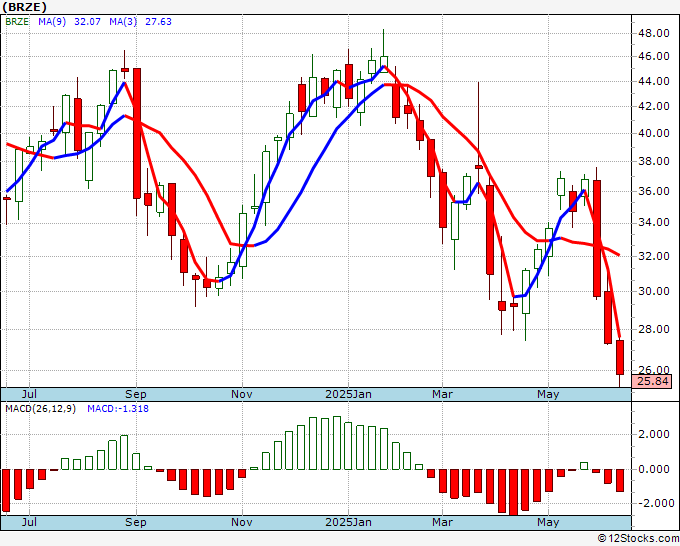Click 2025Jan on the price chart date axis
The width and height of the screenshot is (680, 546).
(348, 394)
